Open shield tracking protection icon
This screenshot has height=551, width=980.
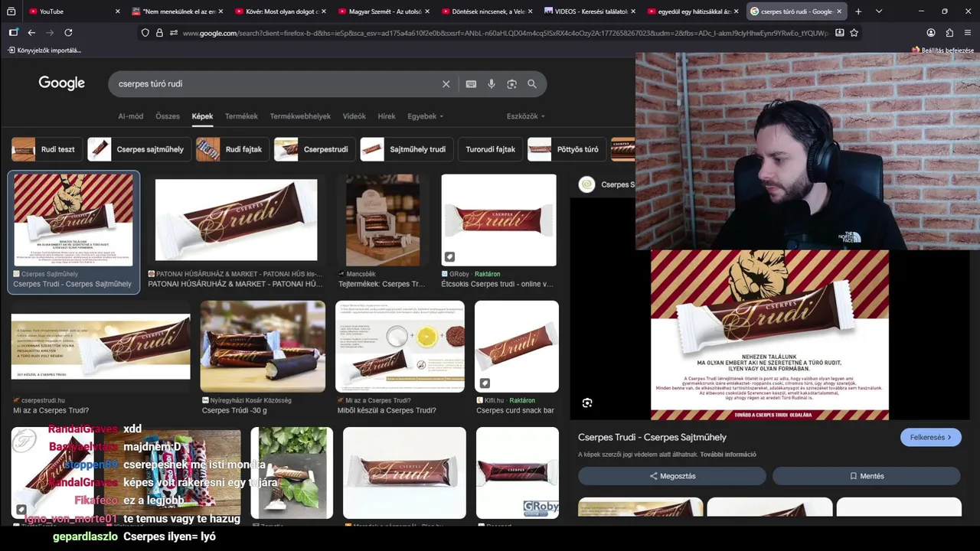coord(145,33)
